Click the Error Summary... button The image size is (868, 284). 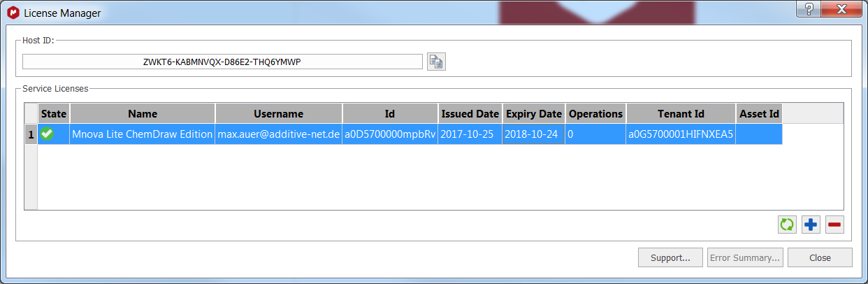pos(745,257)
